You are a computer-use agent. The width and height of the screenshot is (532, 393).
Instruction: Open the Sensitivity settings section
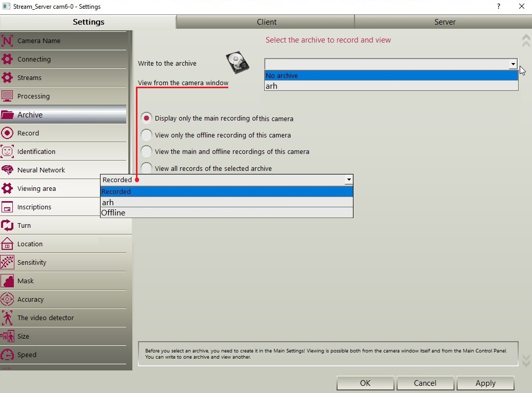tap(64, 262)
